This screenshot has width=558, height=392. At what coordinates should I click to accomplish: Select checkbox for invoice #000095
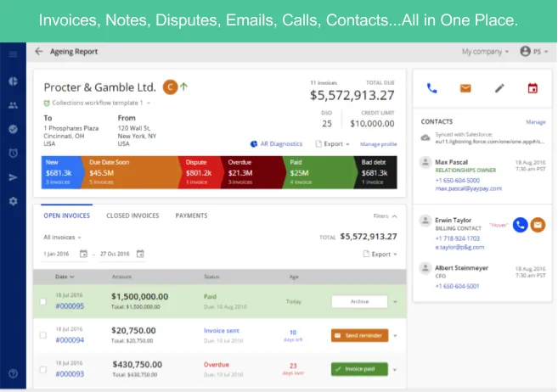(x=43, y=301)
